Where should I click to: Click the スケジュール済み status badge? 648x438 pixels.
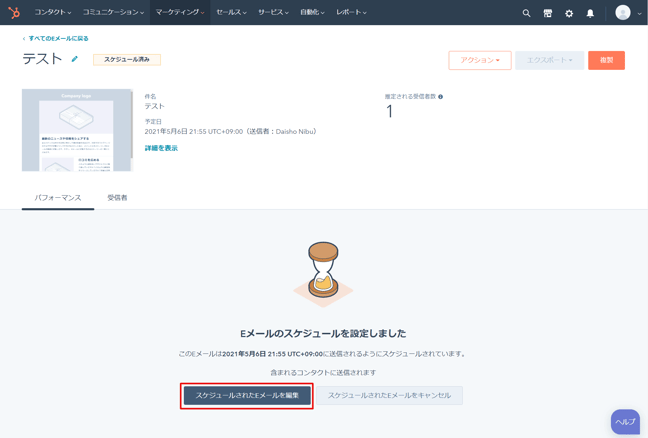[126, 60]
